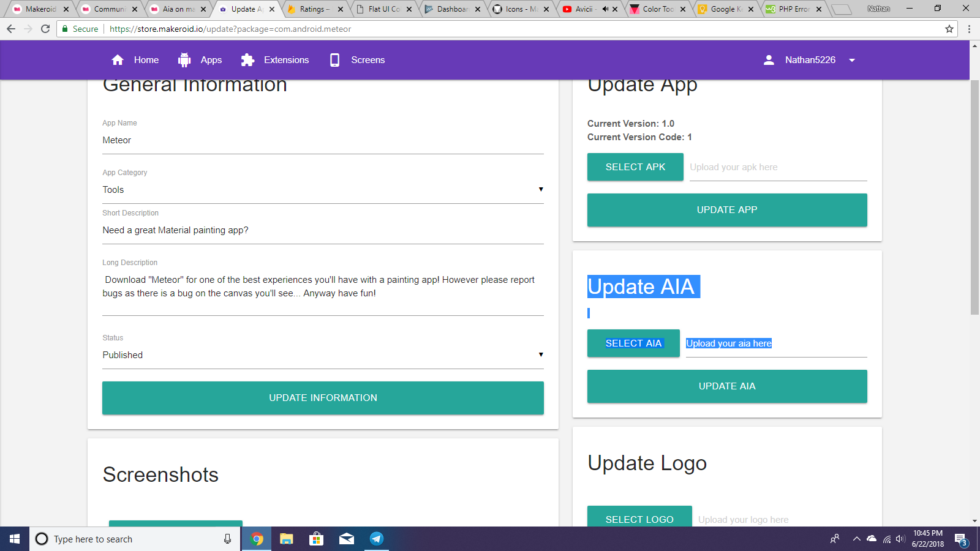Reload the page with refresh icon
This screenshot has height=551, width=980.
click(x=45, y=29)
